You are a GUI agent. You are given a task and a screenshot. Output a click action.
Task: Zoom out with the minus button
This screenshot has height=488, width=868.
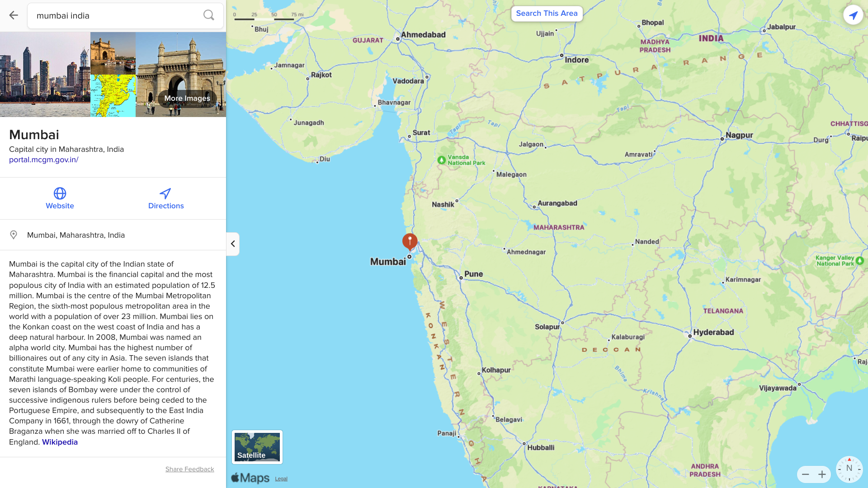[x=805, y=474]
